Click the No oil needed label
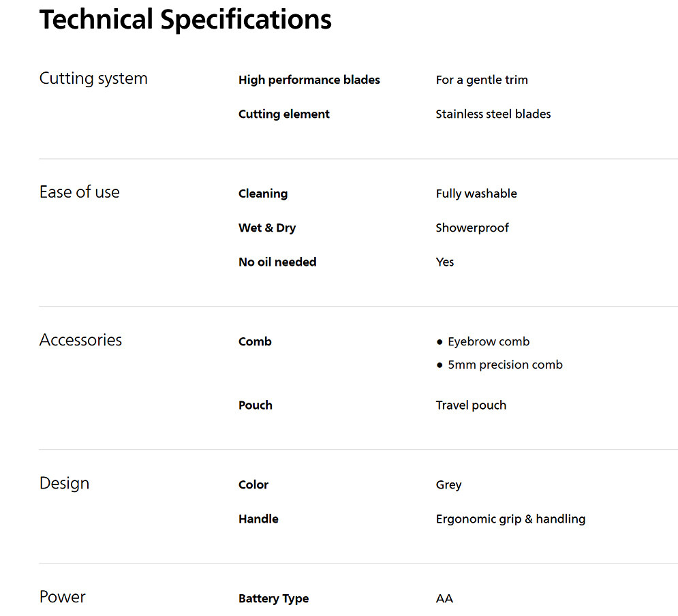Viewport: 678px width, 616px height. pyautogui.click(x=277, y=262)
